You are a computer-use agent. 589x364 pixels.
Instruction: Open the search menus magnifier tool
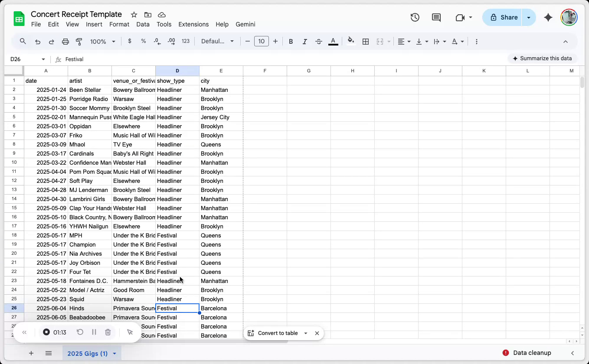tap(23, 42)
